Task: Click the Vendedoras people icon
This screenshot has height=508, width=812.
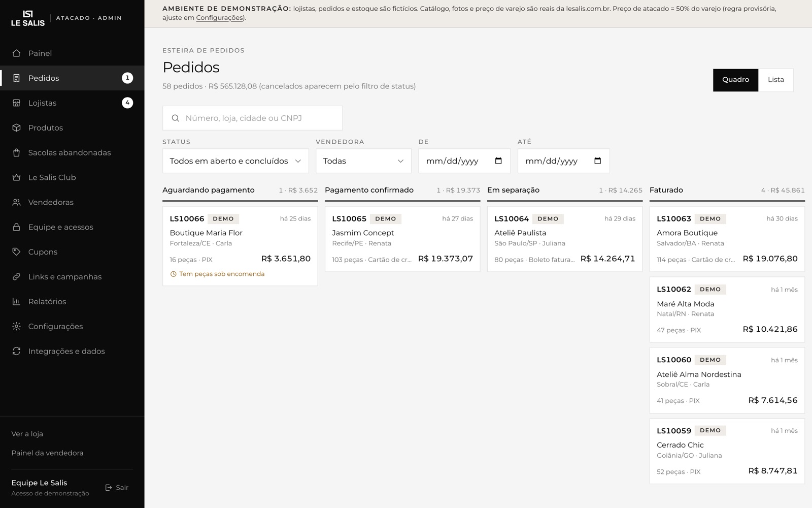Action: pyautogui.click(x=16, y=202)
